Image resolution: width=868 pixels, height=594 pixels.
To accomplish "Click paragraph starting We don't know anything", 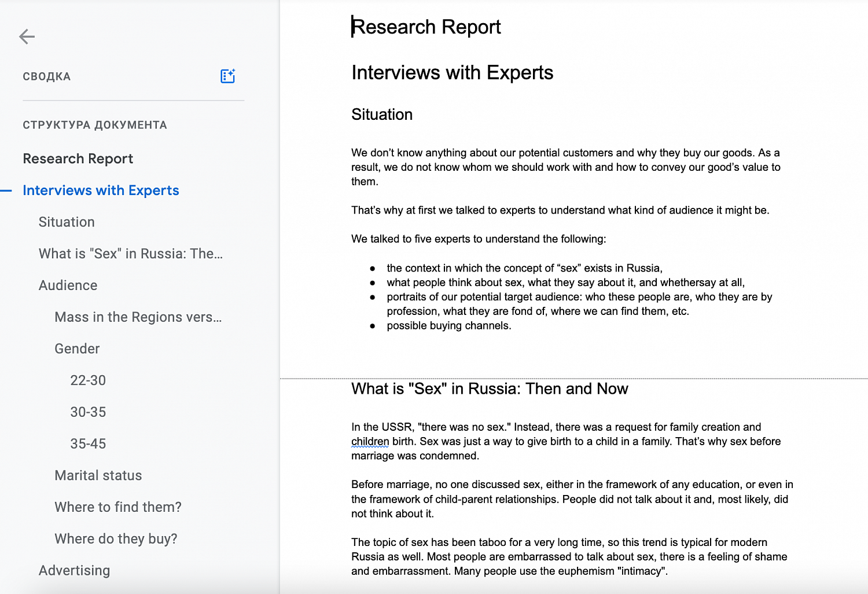I will pos(566,167).
